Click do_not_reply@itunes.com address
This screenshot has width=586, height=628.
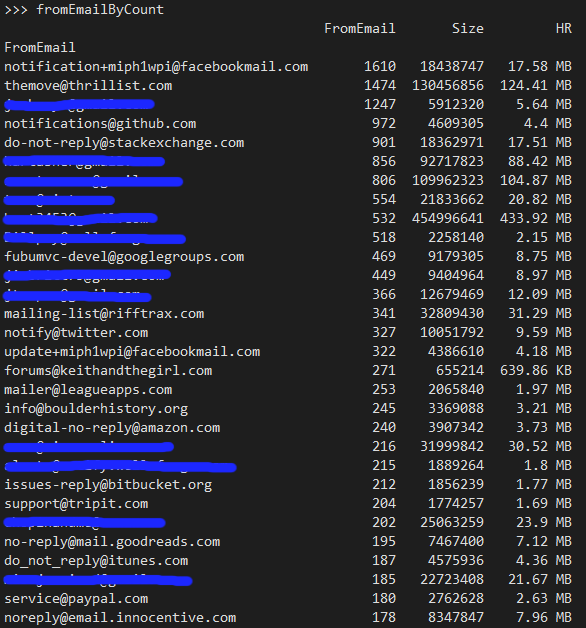(96, 561)
